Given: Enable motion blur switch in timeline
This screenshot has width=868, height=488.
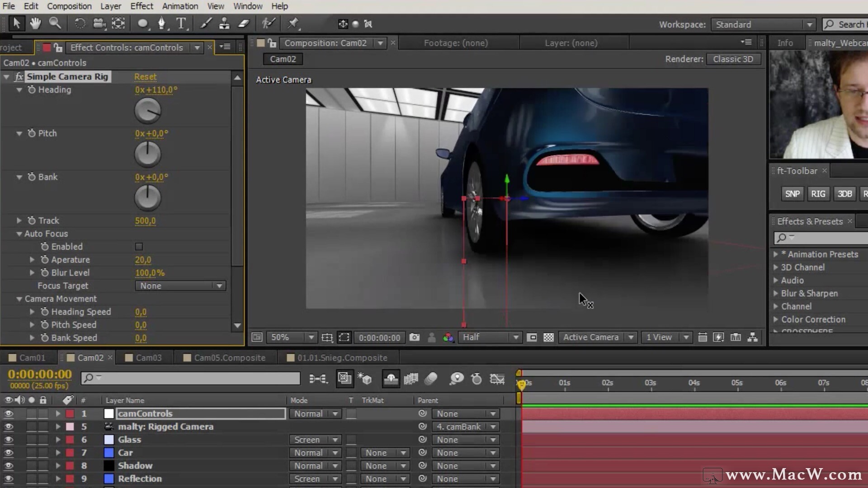Looking at the screenshot, I should 430,379.
